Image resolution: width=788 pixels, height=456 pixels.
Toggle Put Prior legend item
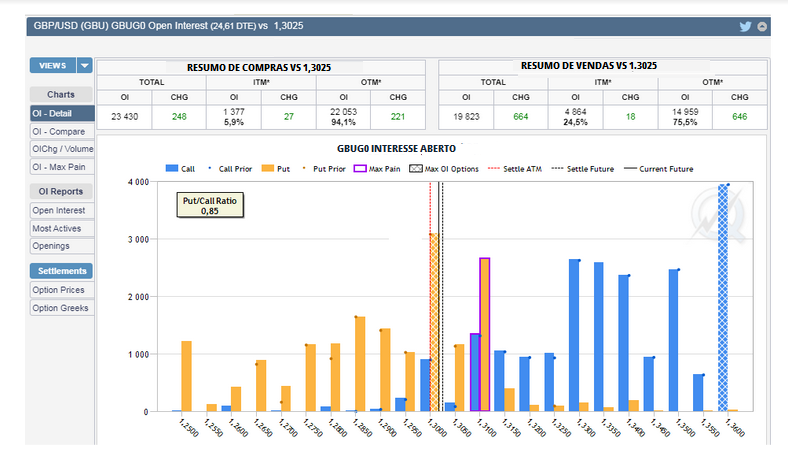[x=324, y=169]
